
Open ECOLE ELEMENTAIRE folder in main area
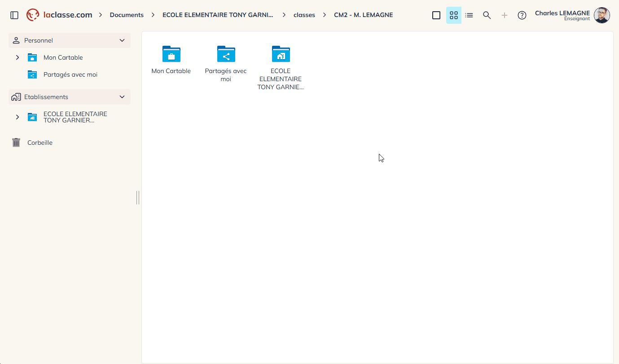[x=281, y=68]
